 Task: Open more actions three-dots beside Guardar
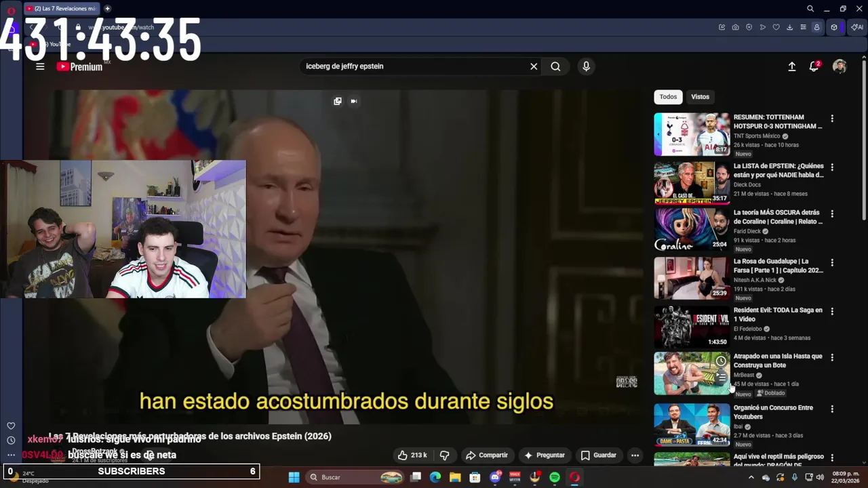(635, 455)
